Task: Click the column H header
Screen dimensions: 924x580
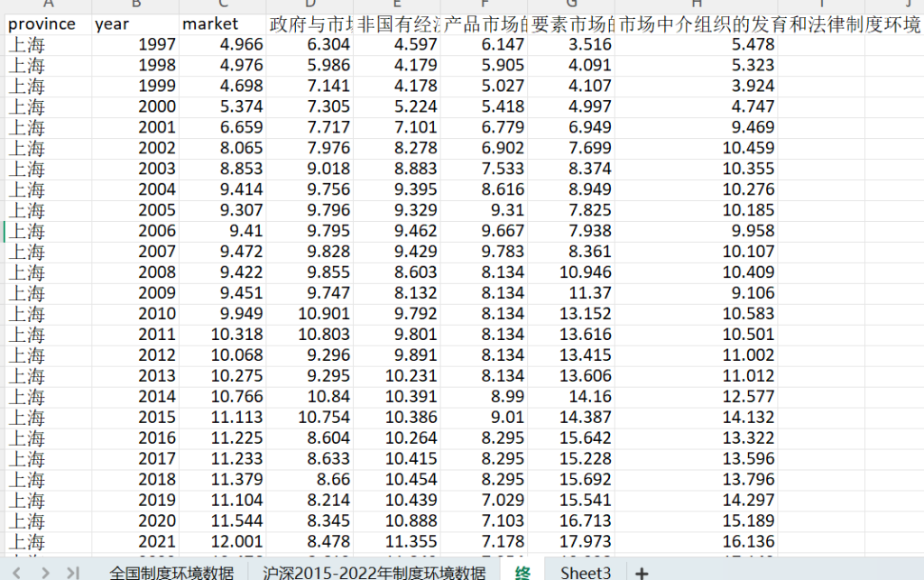Action: (x=695, y=6)
